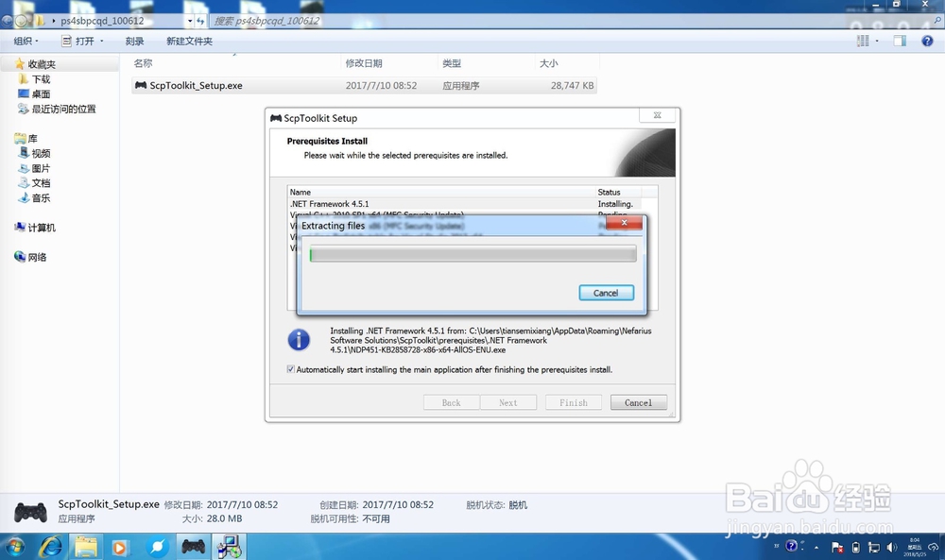Select 视频 library

(41, 154)
